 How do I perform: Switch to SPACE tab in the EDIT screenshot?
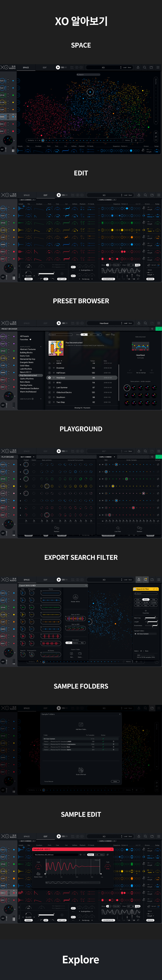(x=27, y=195)
